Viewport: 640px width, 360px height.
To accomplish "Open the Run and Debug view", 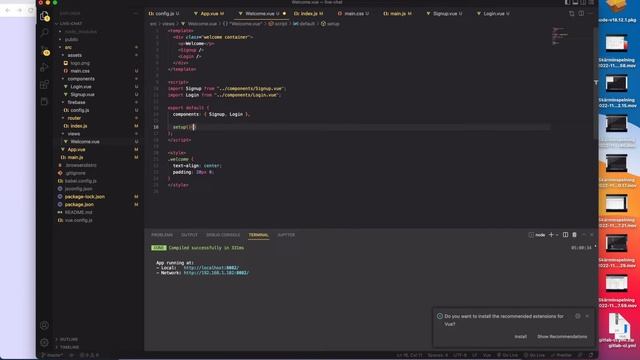I will pyautogui.click(x=44, y=67).
